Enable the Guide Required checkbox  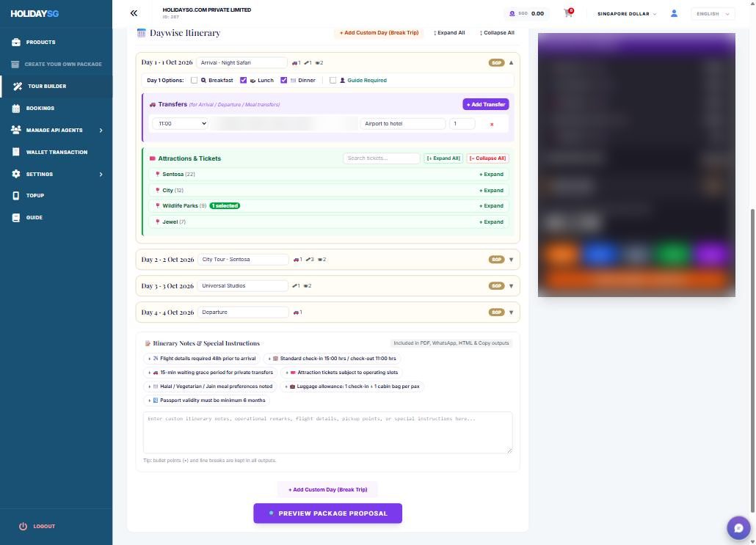tap(332, 81)
